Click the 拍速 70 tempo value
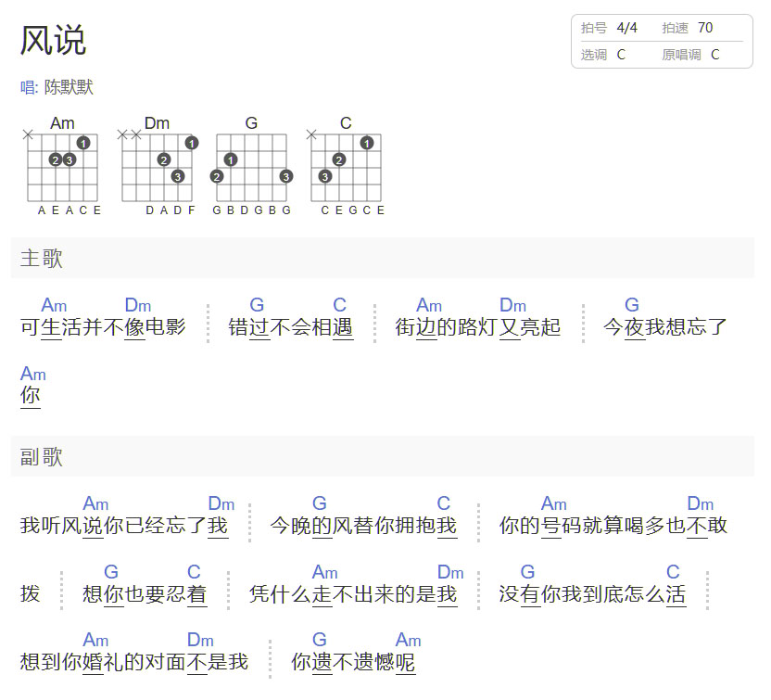Viewport: 771px width, 700px height. point(705,28)
